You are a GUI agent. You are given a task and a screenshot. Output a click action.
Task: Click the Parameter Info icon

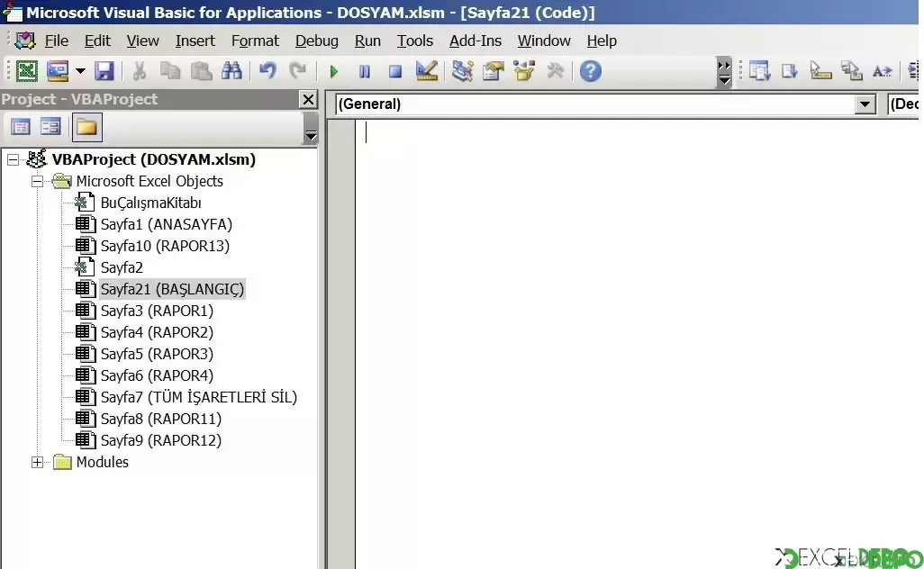[852, 71]
